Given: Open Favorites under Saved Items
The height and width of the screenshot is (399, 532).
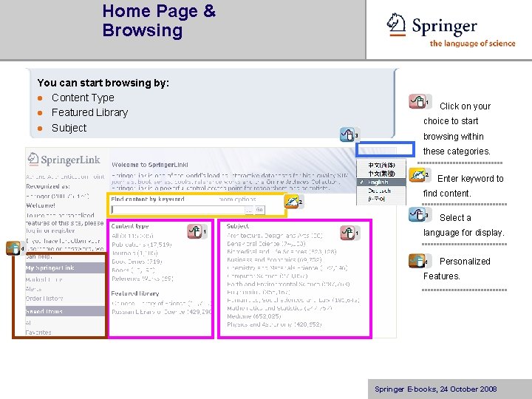Looking at the screenshot, I should [x=38, y=332].
